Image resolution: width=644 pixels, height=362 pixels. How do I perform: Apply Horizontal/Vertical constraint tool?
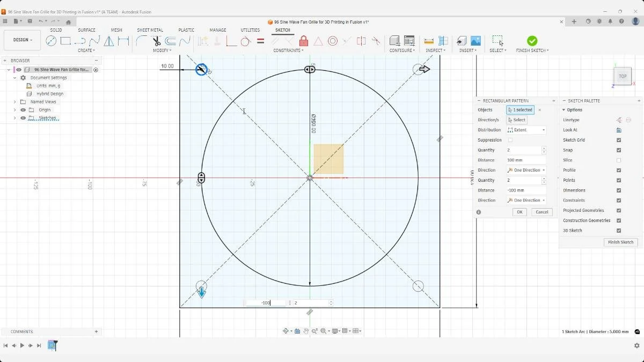click(x=231, y=41)
